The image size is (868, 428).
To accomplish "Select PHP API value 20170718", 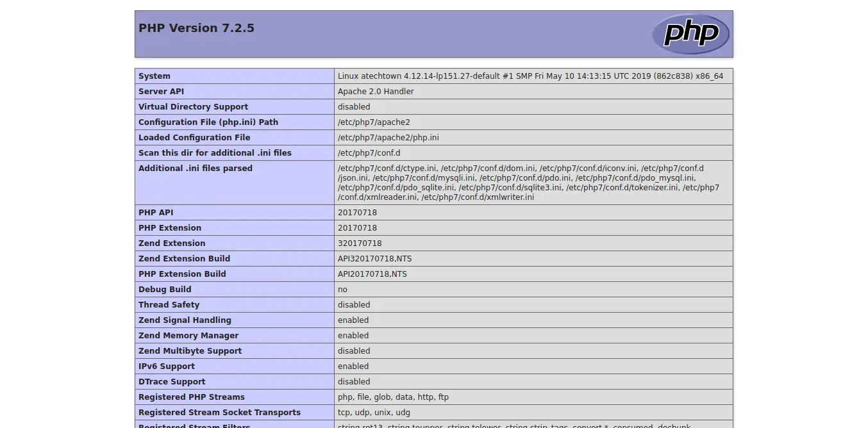I will tap(357, 213).
